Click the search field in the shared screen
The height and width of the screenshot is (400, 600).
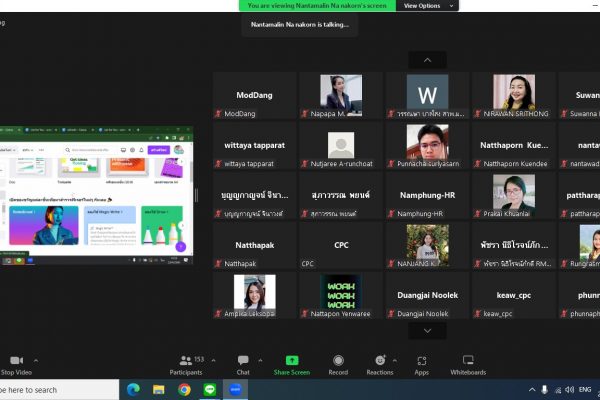coord(90,150)
